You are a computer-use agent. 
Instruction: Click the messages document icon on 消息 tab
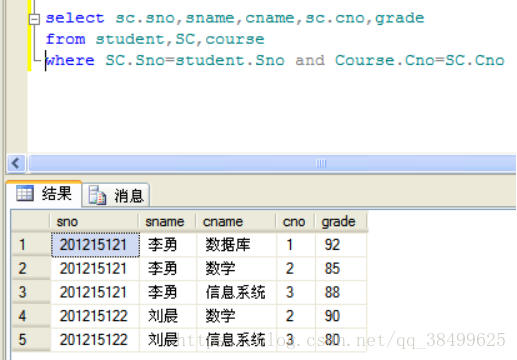click(97, 195)
